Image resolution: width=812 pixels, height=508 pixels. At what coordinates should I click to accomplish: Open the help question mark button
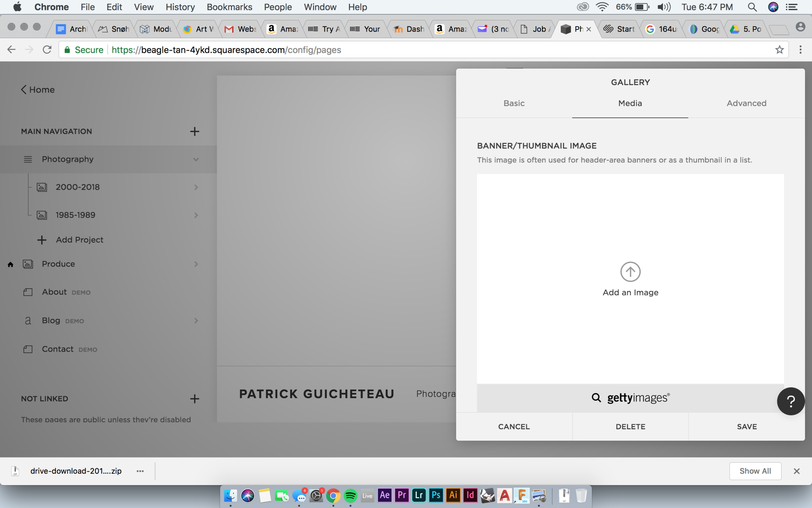point(791,401)
